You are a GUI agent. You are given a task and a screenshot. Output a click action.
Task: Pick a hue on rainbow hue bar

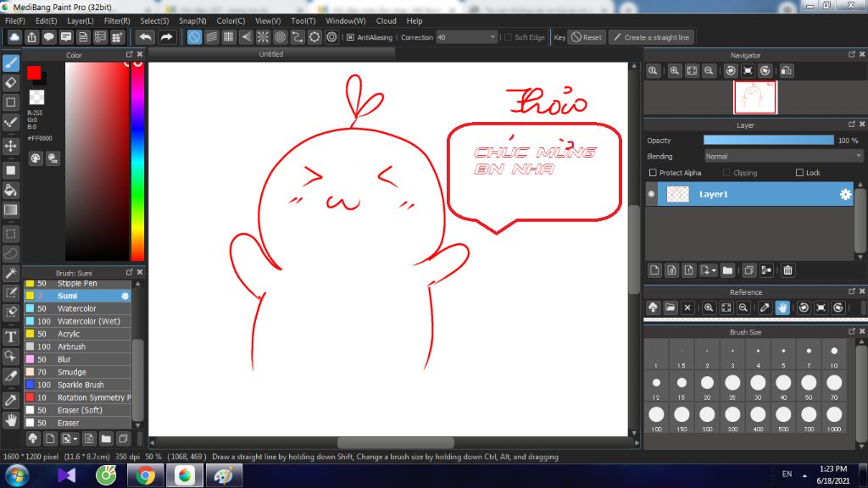click(x=138, y=161)
